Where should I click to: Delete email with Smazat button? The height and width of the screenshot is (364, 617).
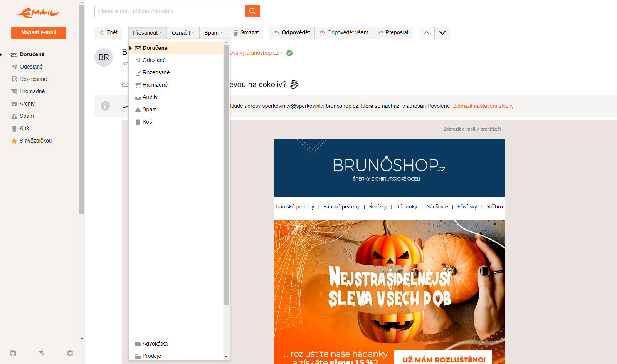(246, 33)
